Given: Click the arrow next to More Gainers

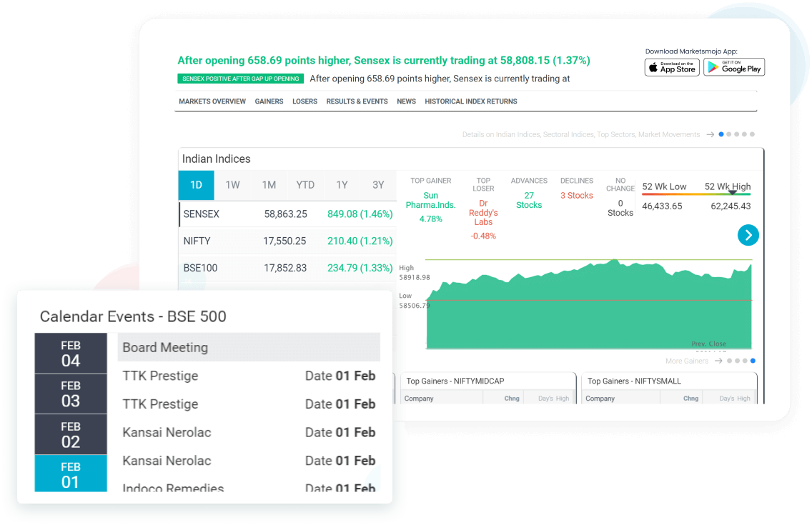Looking at the screenshot, I should point(718,361).
